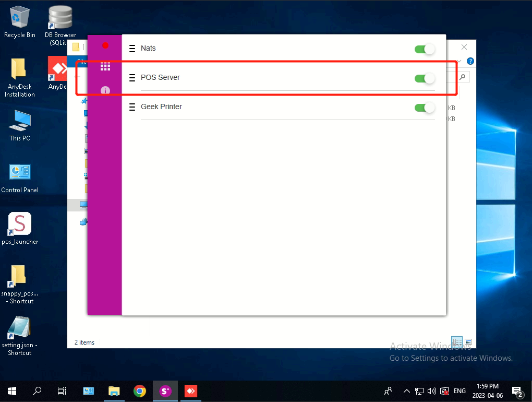Open the clock and date flyout
The image size is (532, 402).
pos(488,391)
